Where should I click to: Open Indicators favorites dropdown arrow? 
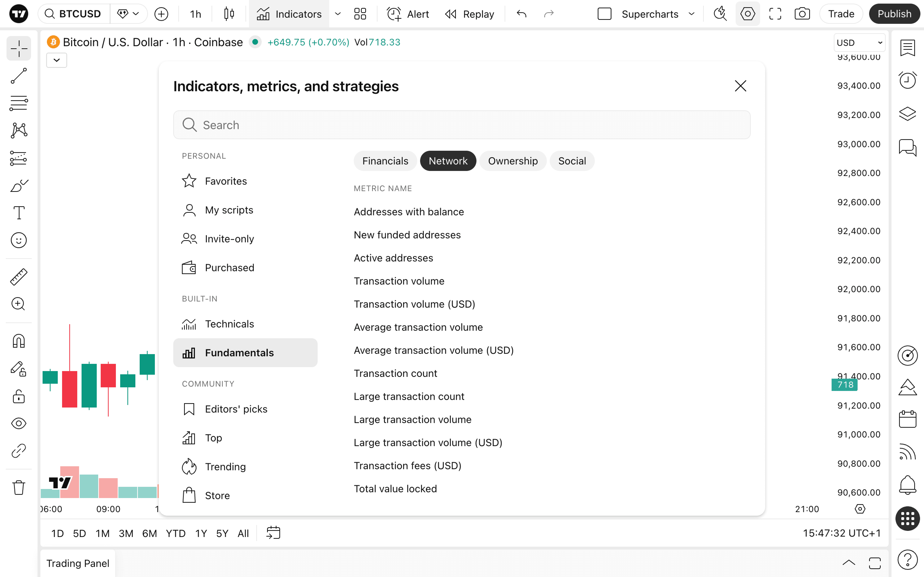(x=337, y=14)
